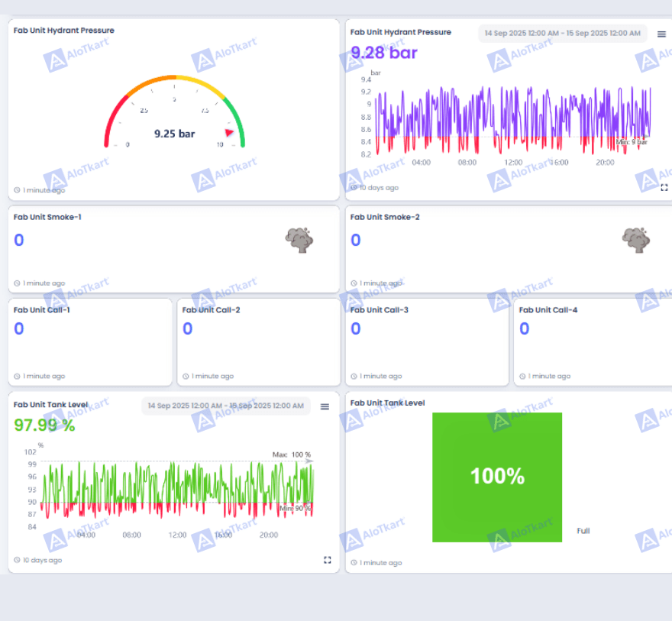
Task: Click the Fab Unit Smoke-2 smoke cloud icon
Action: point(636,241)
